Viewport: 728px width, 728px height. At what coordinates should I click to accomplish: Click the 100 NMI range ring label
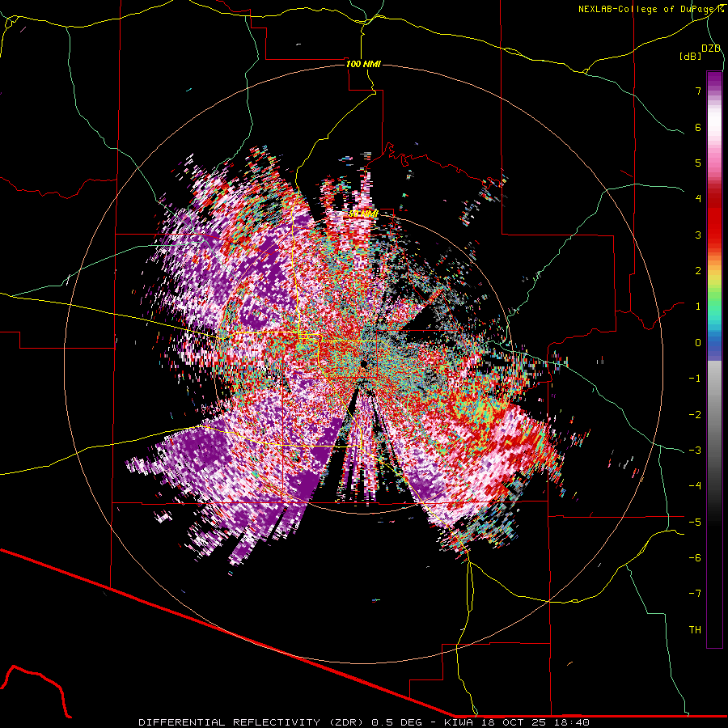pyautogui.click(x=363, y=64)
